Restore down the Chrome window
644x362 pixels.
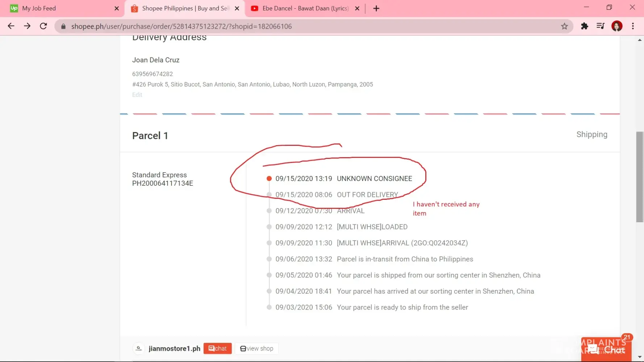pos(609,8)
